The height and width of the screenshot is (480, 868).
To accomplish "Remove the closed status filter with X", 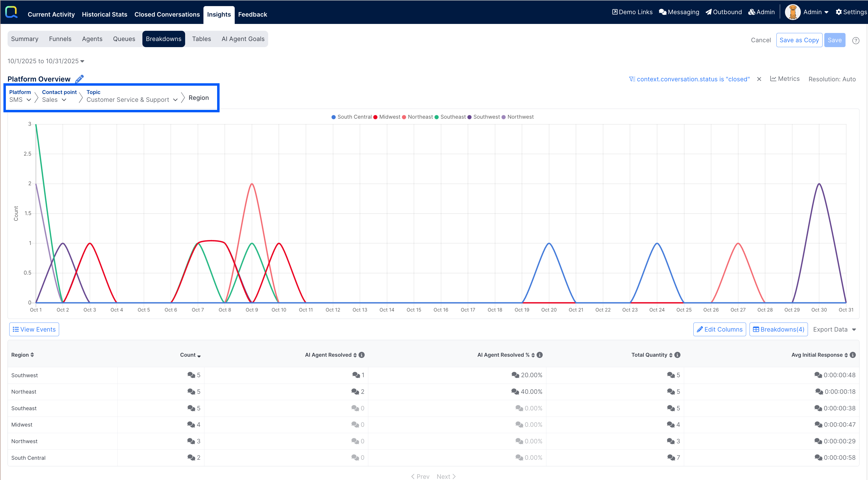I will 759,79.
